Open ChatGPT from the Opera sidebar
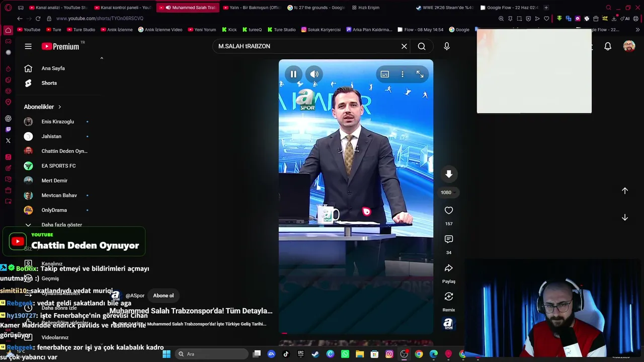 (x=8, y=119)
